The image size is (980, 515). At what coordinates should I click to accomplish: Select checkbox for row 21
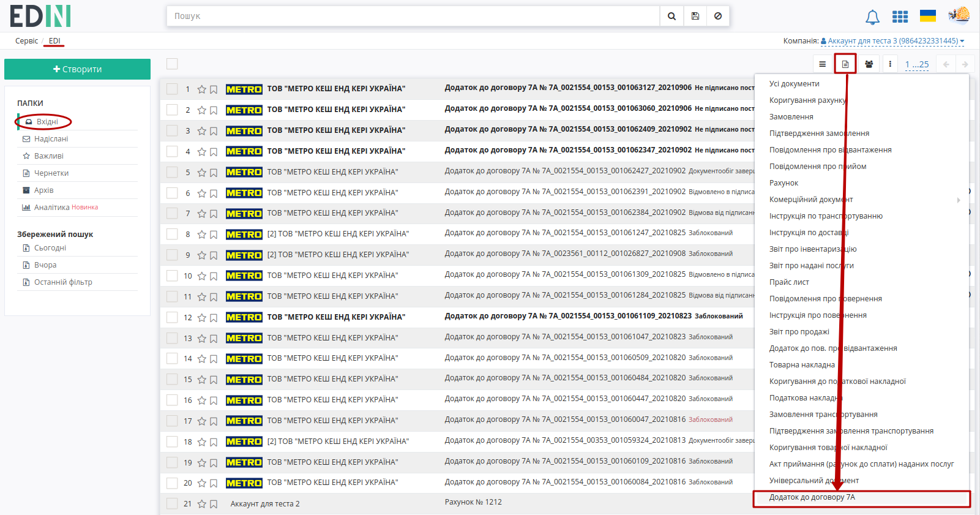[172, 503]
